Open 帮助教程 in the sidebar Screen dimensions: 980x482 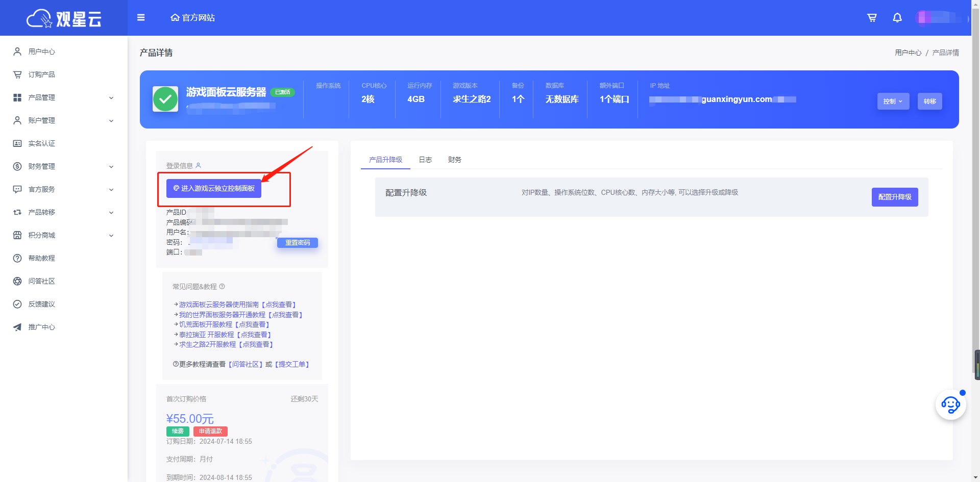[x=42, y=258]
